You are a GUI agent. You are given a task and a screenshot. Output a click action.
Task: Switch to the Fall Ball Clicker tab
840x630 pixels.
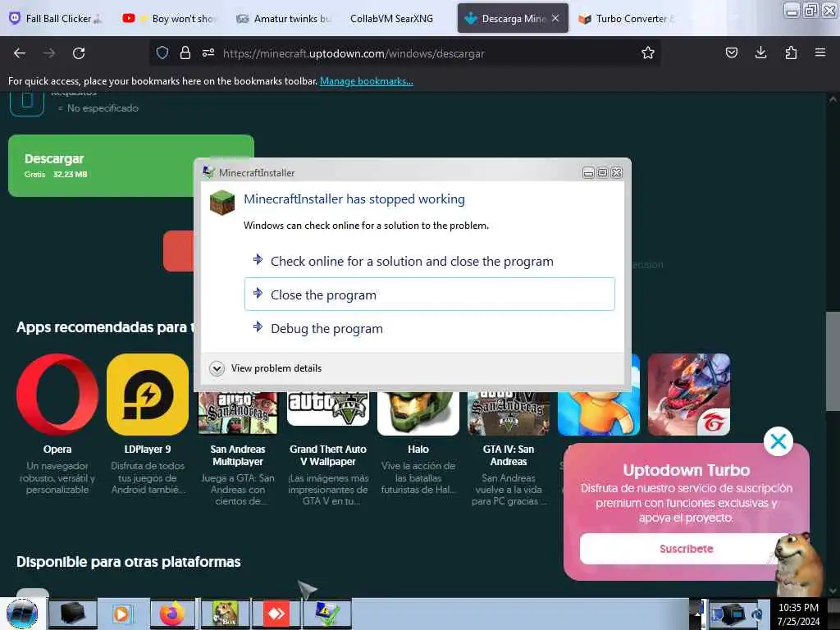[x=57, y=18]
